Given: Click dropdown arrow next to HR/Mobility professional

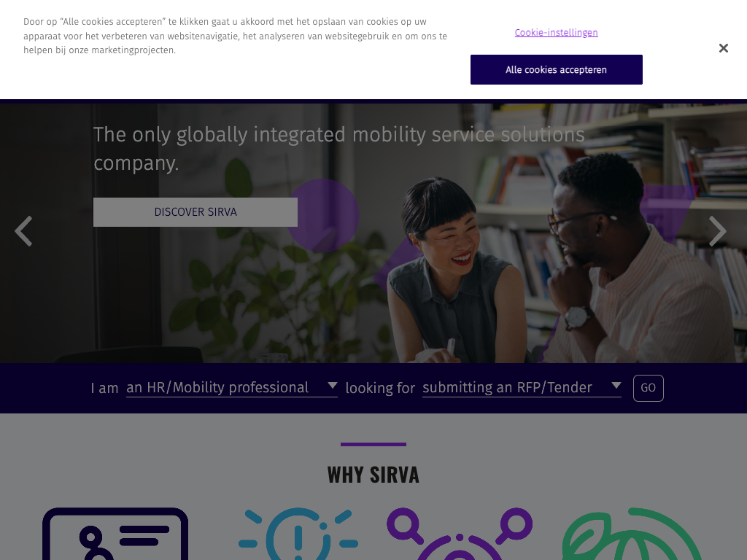Looking at the screenshot, I should click(x=333, y=385).
